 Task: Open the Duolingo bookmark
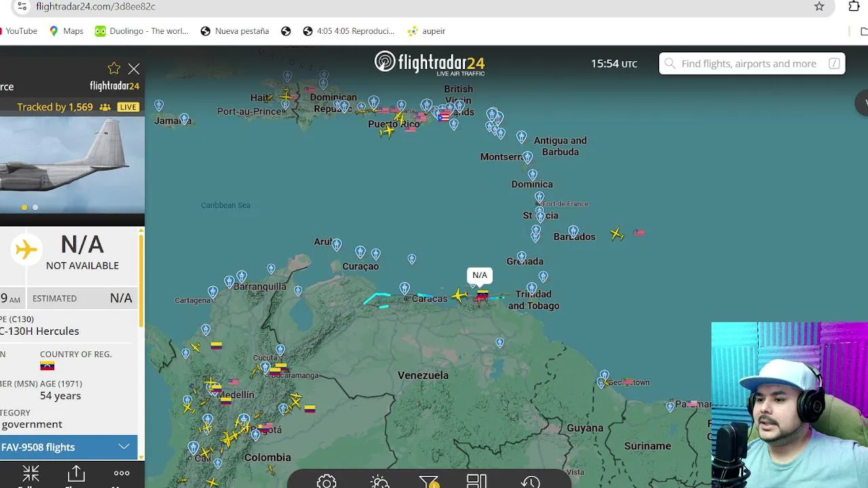(x=142, y=31)
